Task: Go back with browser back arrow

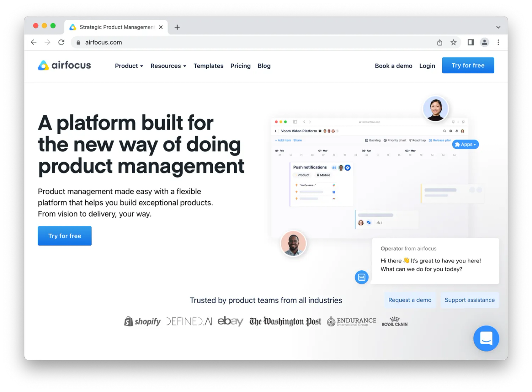Action: [34, 43]
